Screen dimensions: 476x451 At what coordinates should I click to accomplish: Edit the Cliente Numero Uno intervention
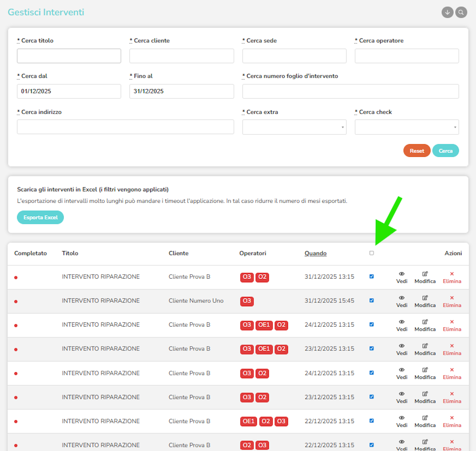pos(425,301)
